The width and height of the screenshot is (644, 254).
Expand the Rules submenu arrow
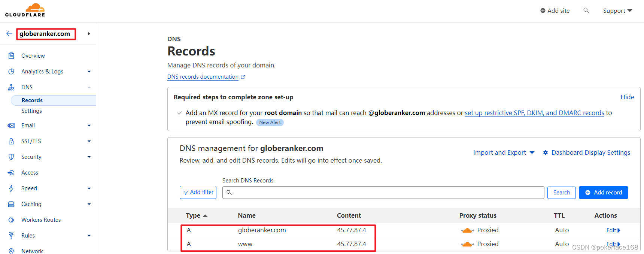click(x=89, y=236)
